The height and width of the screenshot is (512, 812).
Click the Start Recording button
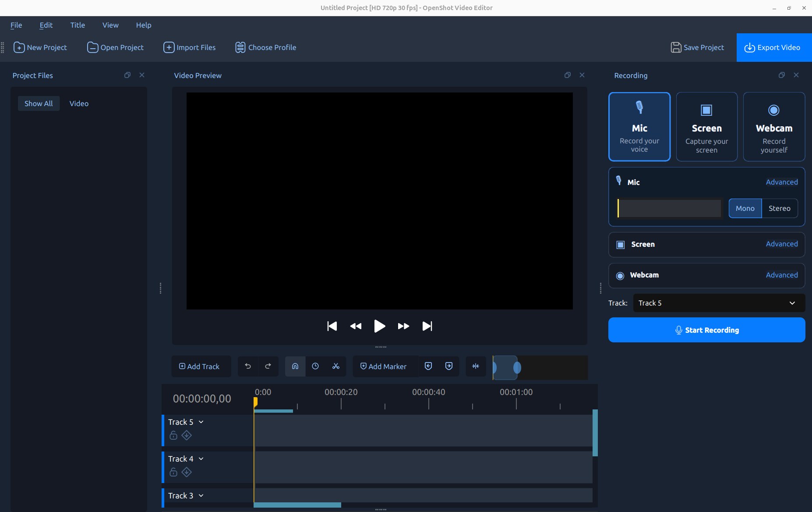pos(706,330)
